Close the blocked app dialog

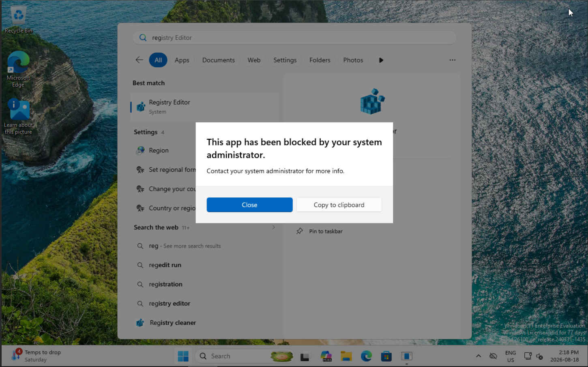coord(249,205)
